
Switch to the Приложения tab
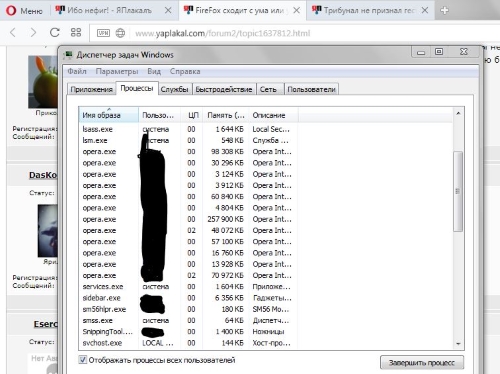pyautogui.click(x=91, y=89)
